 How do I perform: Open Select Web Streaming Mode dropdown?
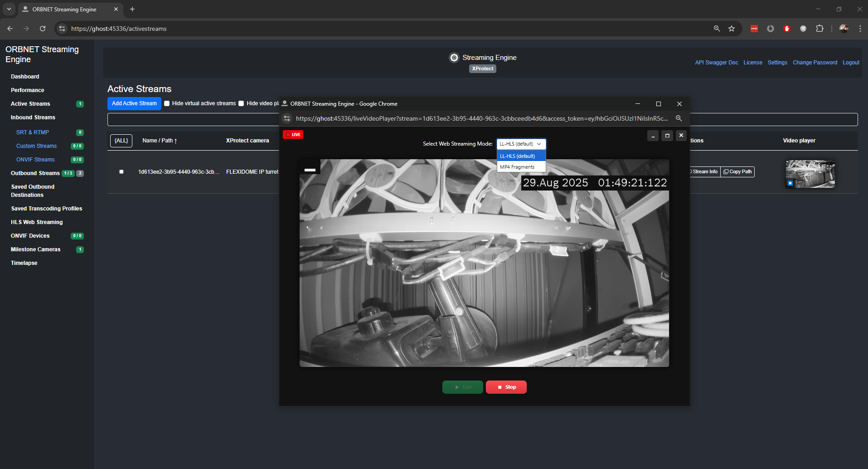click(521, 144)
